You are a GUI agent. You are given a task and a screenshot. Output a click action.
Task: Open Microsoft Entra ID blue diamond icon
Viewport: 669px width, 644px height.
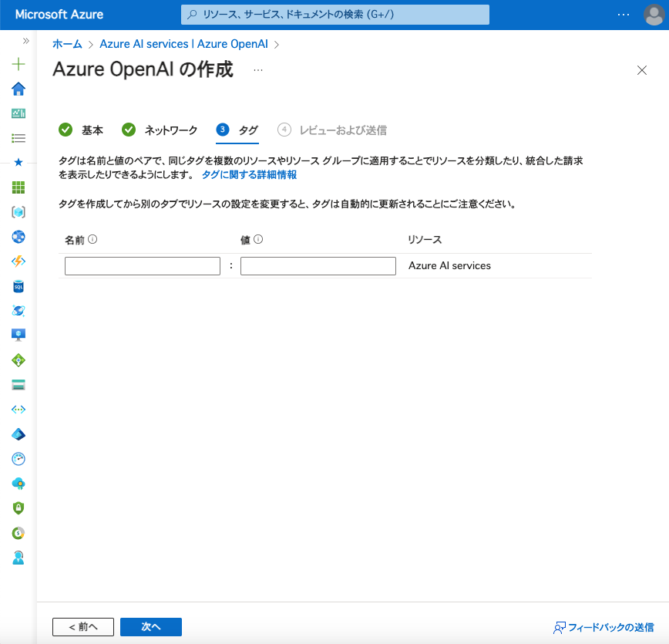[x=18, y=434]
